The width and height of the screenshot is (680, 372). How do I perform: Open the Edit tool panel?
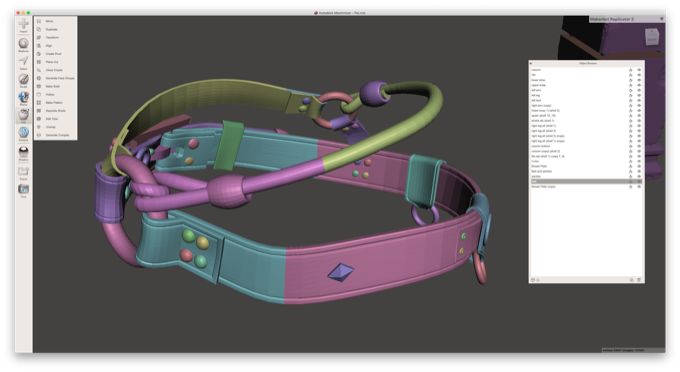(x=23, y=116)
